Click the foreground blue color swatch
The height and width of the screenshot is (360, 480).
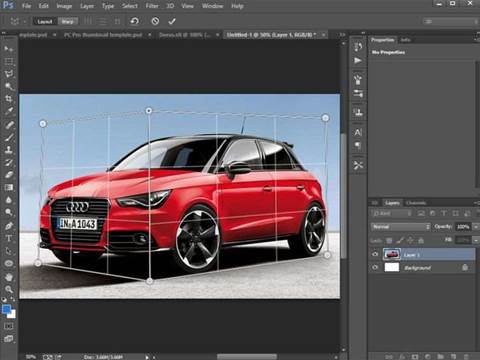click(6, 309)
